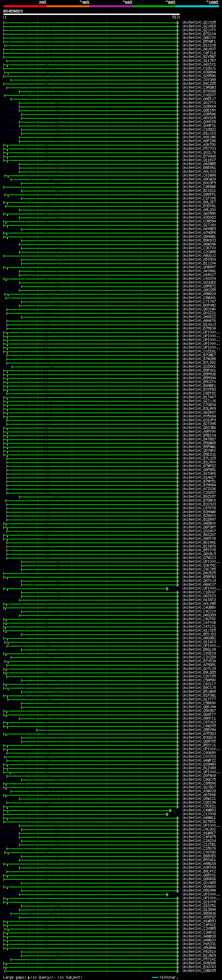Select hit label UniRef100_C3SK57
Image resolution: width=222 pixels, height=980 pixels.
point(199,493)
